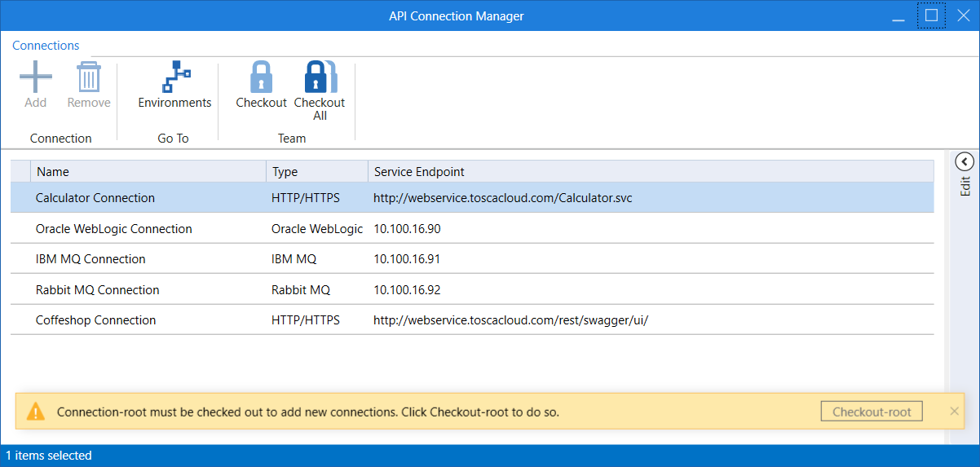This screenshot has width=980, height=467.
Task: Select the IBM MQ Connection row
Action: click(90, 259)
